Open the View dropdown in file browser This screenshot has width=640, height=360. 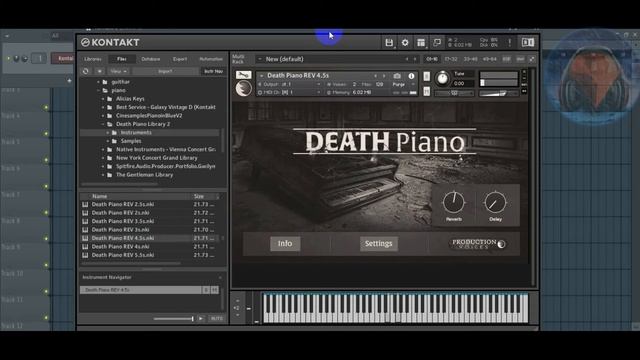point(119,71)
